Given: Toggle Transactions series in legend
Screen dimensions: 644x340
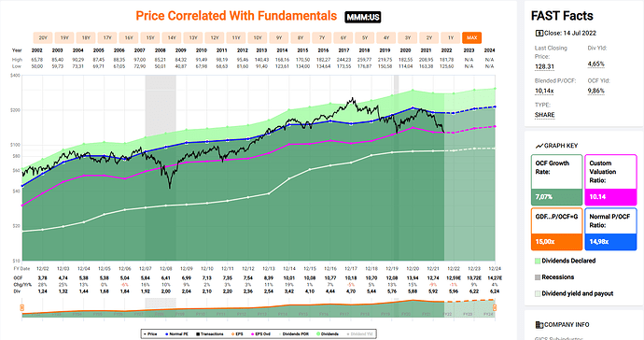Looking at the screenshot, I should (x=210, y=333).
